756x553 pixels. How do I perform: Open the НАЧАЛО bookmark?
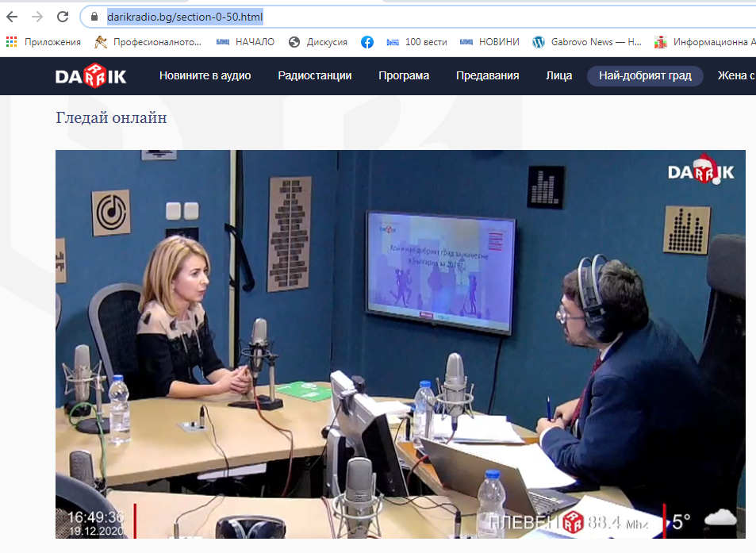tap(246, 42)
